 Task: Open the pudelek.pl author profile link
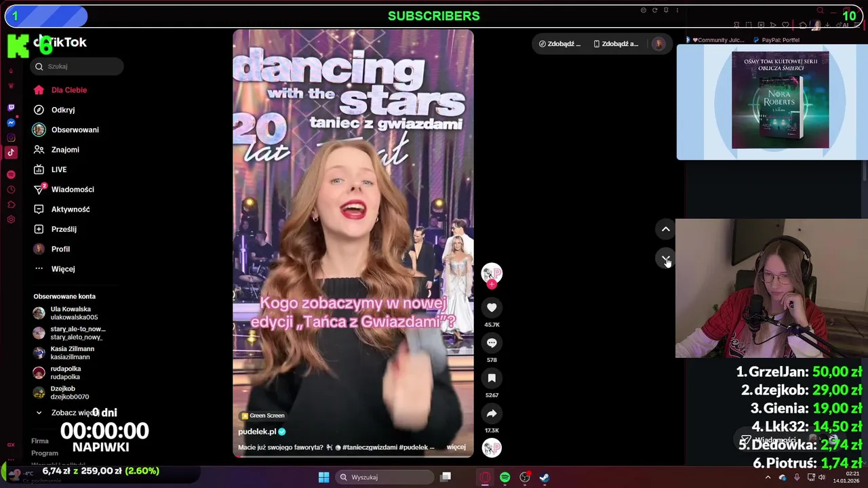click(x=258, y=432)
